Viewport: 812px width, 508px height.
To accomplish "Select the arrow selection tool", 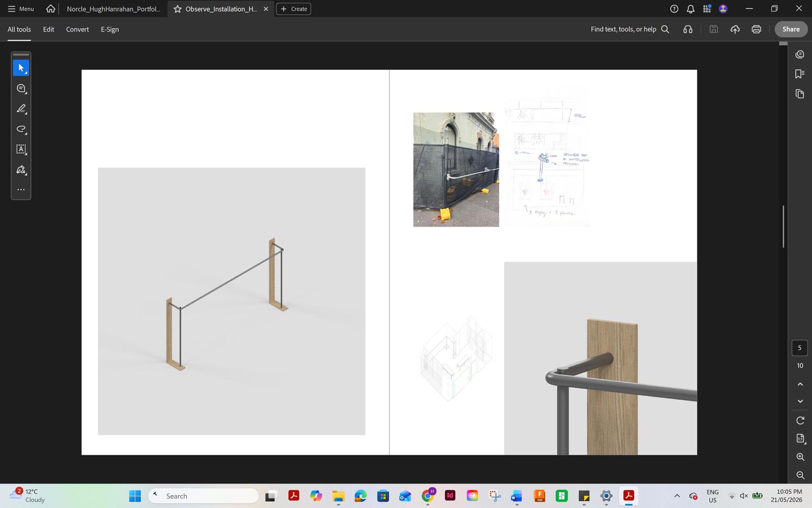I will click(x=21, y=68).
